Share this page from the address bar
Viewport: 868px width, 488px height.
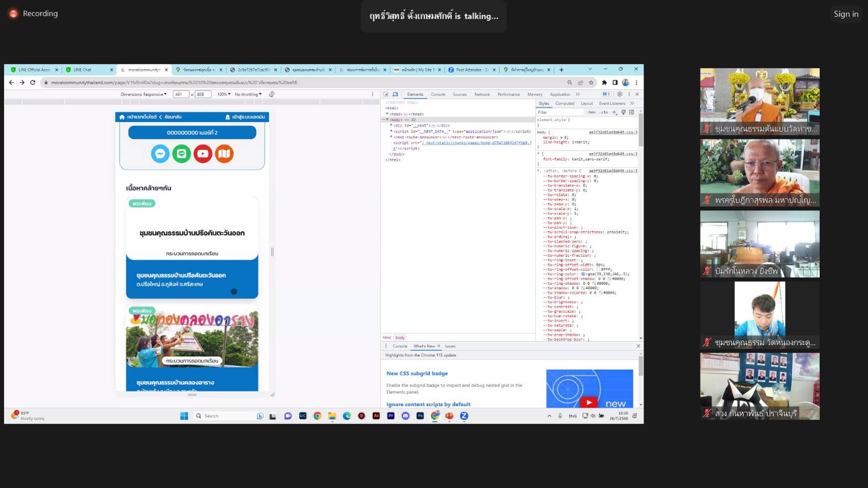[x=581, y=82]
